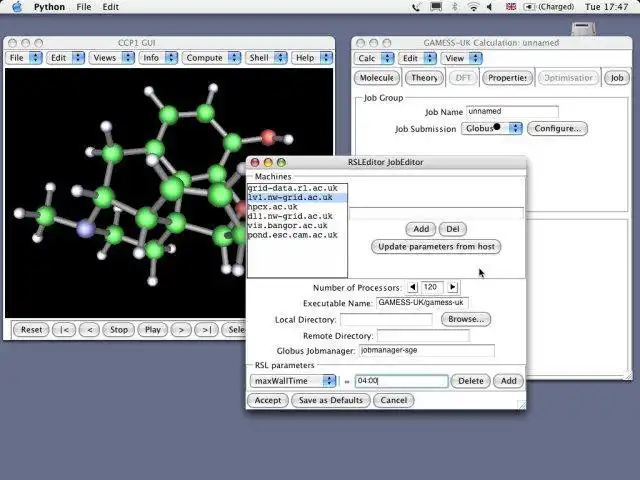Open Views dropdown in CCP1 GUI

click(112, 58)
